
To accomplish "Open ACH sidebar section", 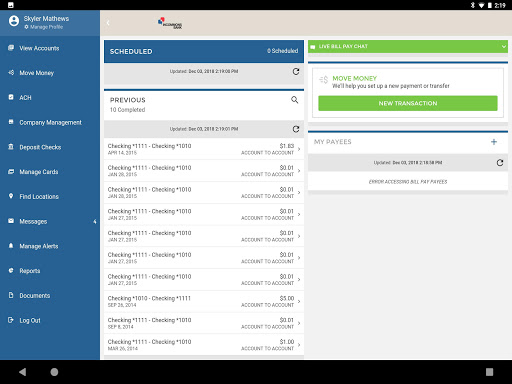I will 50,98.
